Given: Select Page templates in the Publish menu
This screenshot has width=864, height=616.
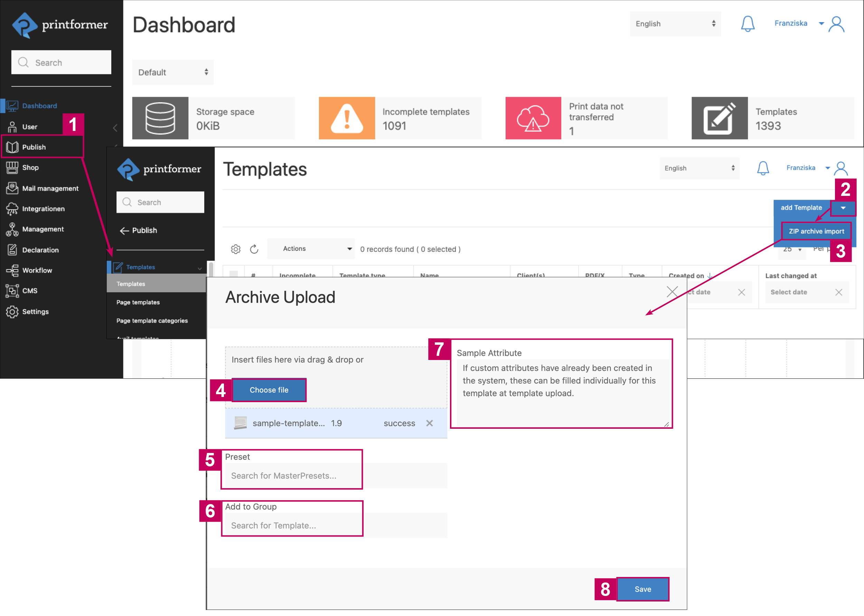Looking at the screenshot, I should pyautogui.click(x=138, y=302).
